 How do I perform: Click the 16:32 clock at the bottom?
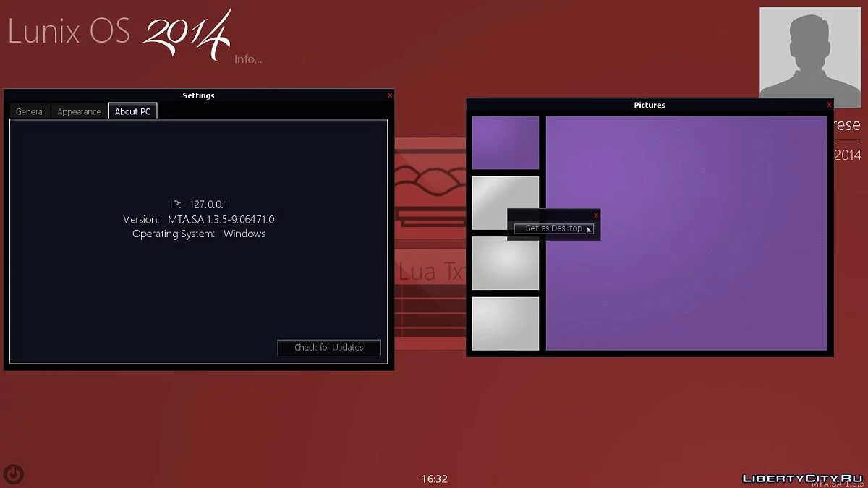(435, 479)
